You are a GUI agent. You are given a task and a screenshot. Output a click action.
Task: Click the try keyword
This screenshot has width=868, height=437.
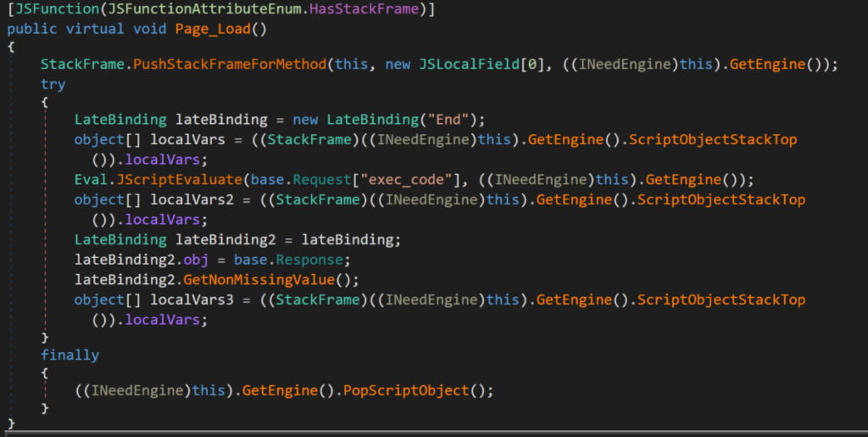tap(53, 84)
